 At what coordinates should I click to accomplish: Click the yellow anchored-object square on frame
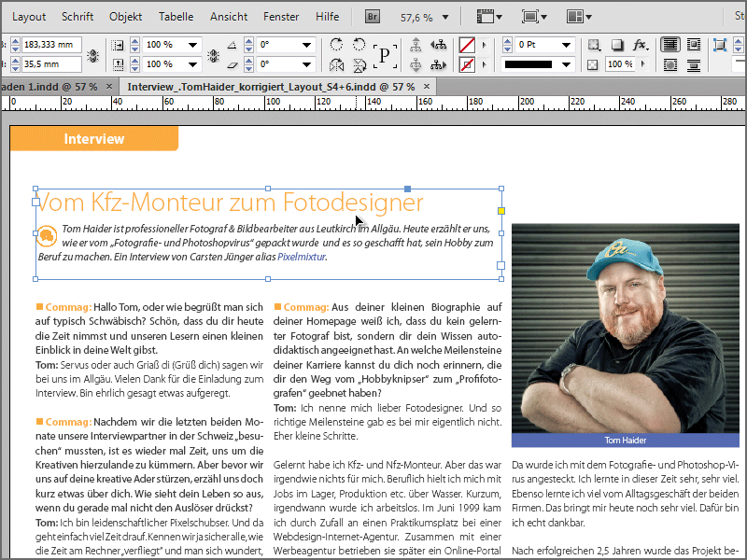501,211
